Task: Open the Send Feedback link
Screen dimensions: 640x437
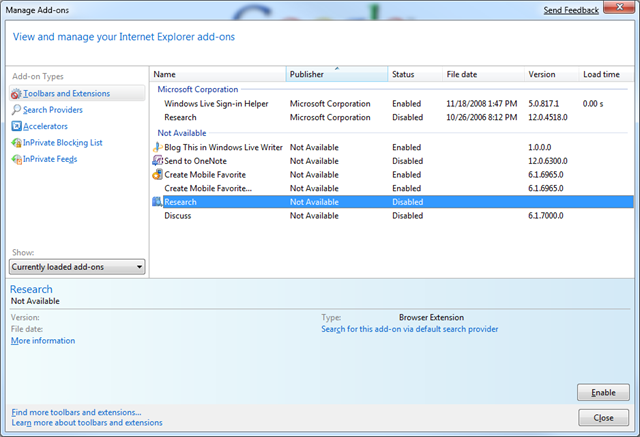Action: click(571, 10)
